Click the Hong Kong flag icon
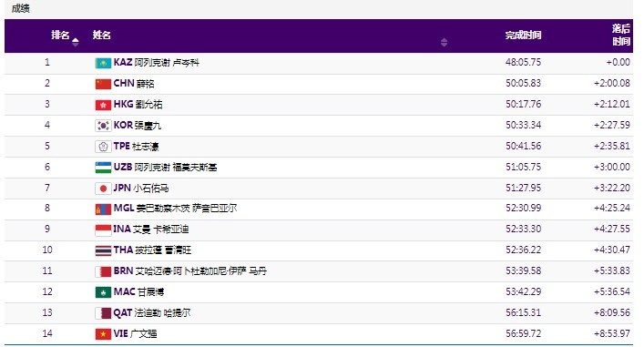Screen dimensions: 644x347 click(103, 105)
